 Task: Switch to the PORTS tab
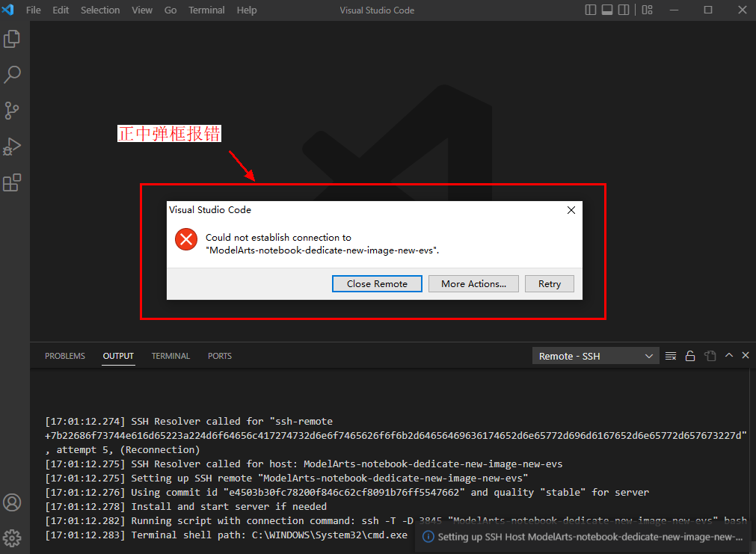click(x=220, y=356)
